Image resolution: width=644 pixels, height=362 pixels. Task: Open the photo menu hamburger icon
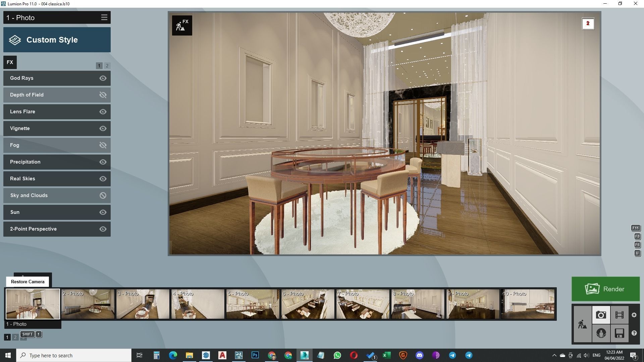pos(104,17)
